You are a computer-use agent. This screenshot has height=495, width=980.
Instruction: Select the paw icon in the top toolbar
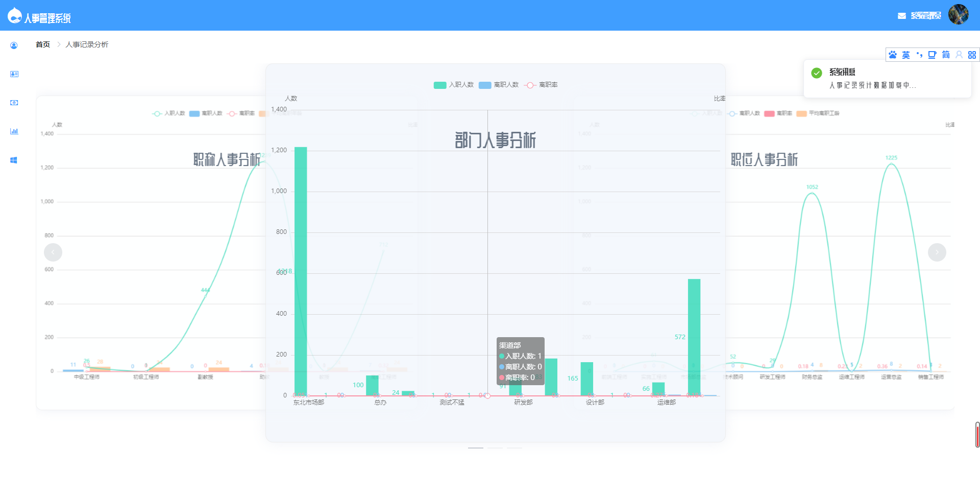pos(893,55)
